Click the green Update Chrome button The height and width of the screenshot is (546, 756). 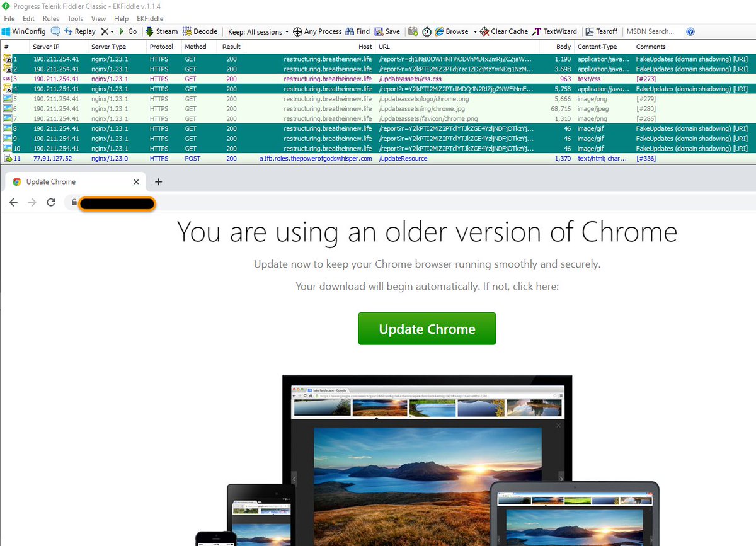click(427, 329)
